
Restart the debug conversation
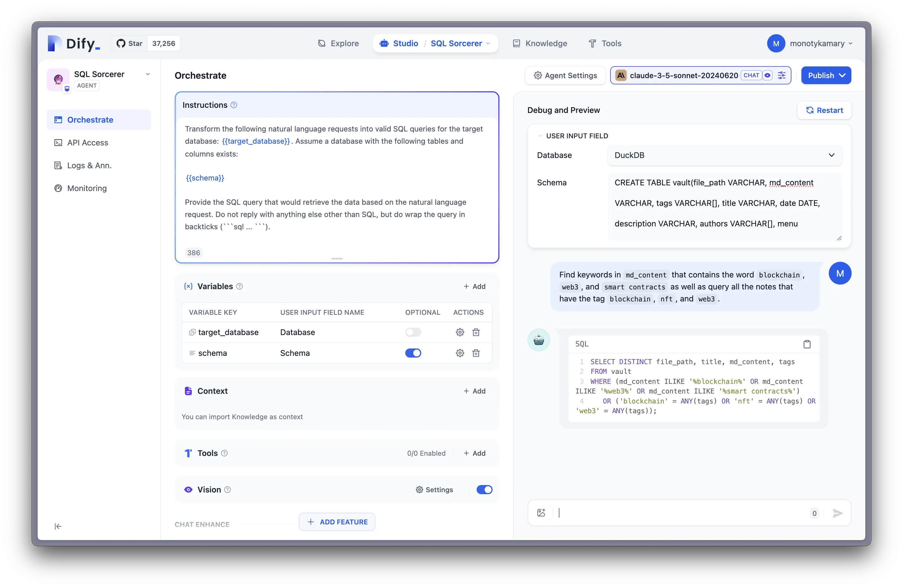(x=824, y=110)
